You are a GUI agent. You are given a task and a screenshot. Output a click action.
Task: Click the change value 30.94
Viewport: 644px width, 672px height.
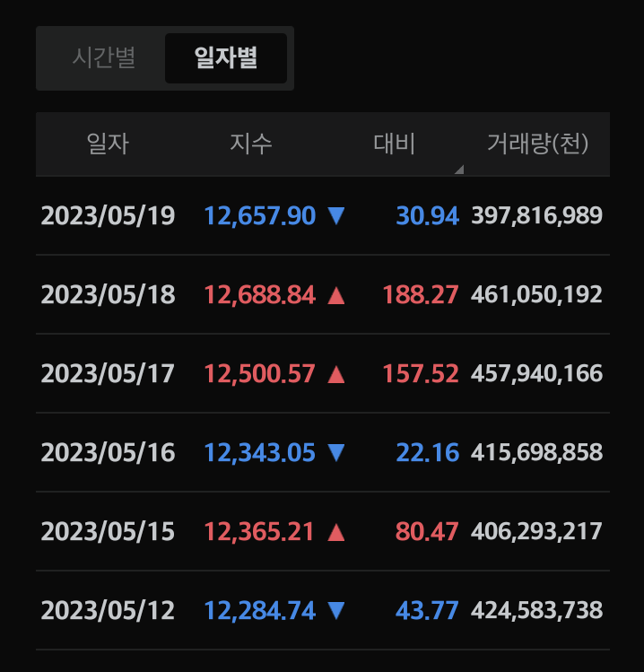[x=428, y=215]
